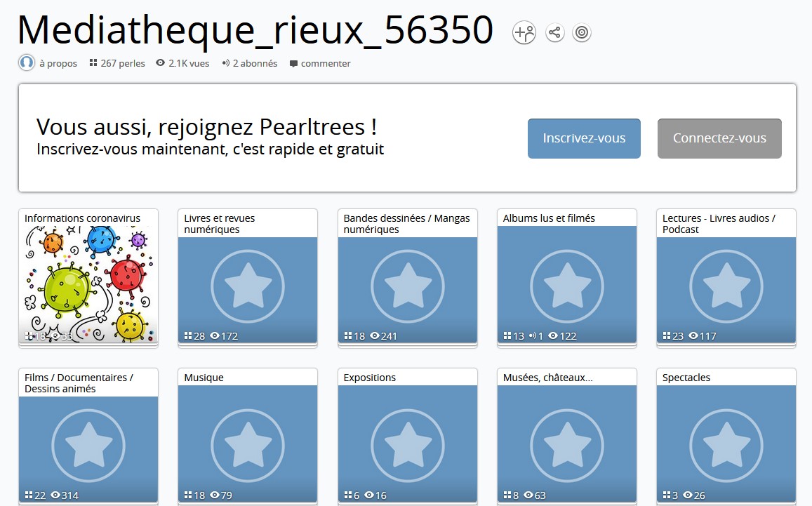Click the 63 views count on Musées card
The width and height of the screenshot is (812, 506).
point(534,495)
